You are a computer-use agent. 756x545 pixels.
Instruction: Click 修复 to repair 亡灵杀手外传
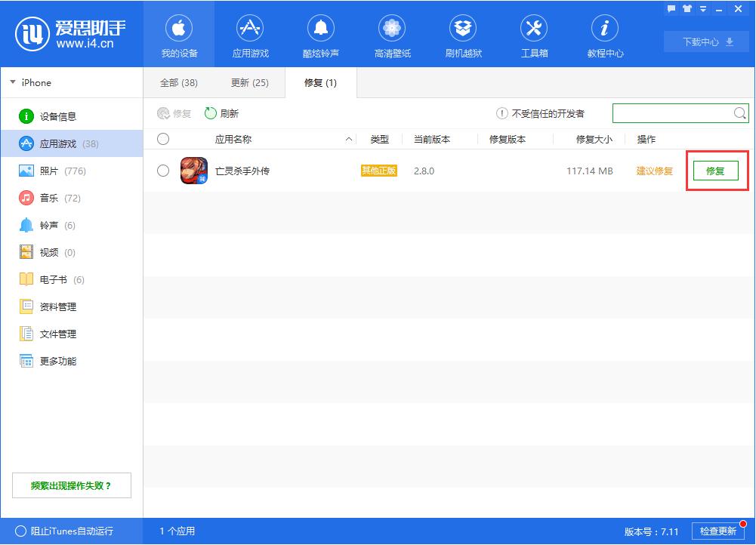coord(715,171)
